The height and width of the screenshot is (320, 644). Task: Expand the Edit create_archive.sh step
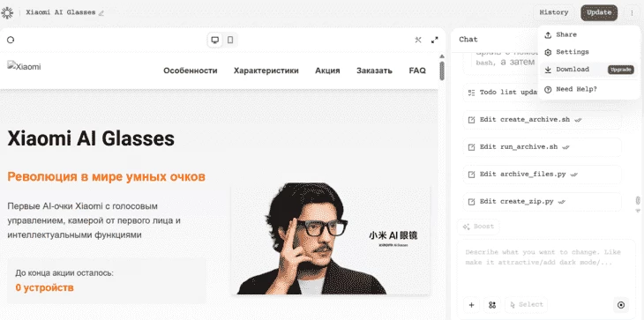click(x=543, y=120)
